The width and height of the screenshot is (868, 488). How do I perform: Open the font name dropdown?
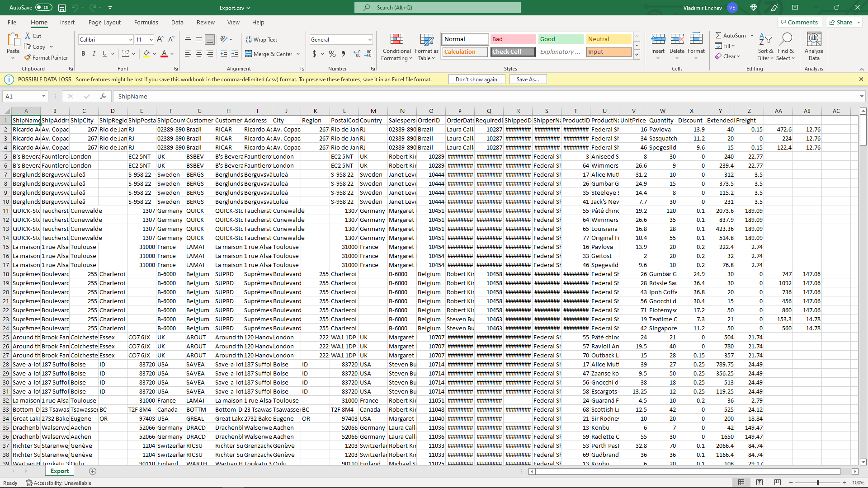tap(131, 40)
